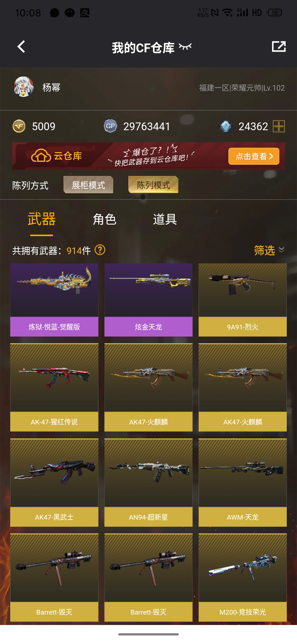This screenshot has height=644, width=297.
Task: Click the chevron next to 筛选
Action: point(281,250)
